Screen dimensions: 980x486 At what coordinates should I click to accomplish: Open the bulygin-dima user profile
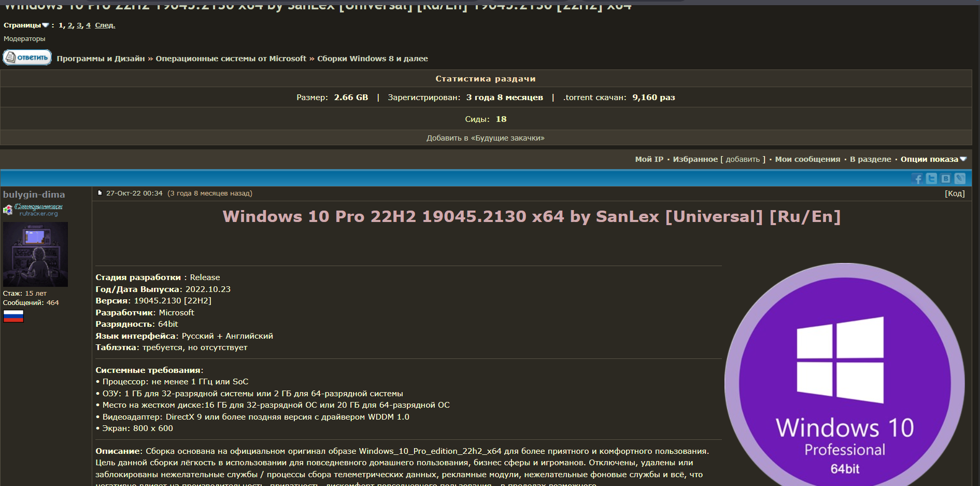coord(34,195)
